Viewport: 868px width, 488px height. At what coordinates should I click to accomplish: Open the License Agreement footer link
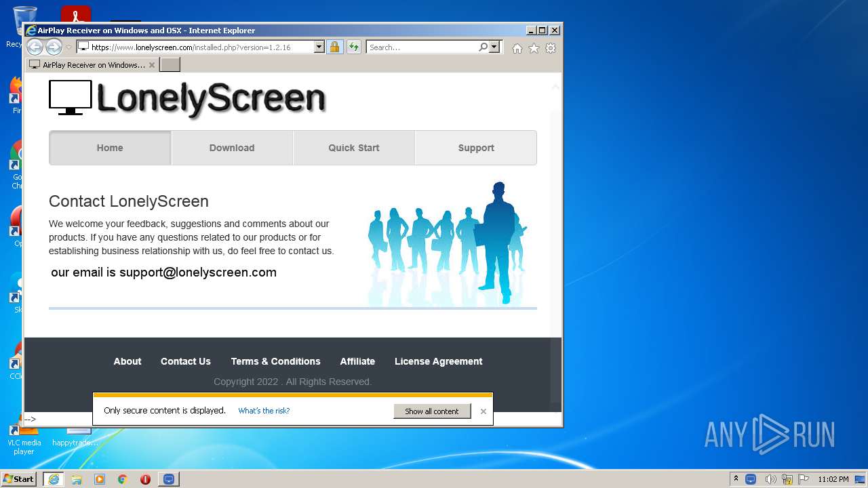pos(439,361)
